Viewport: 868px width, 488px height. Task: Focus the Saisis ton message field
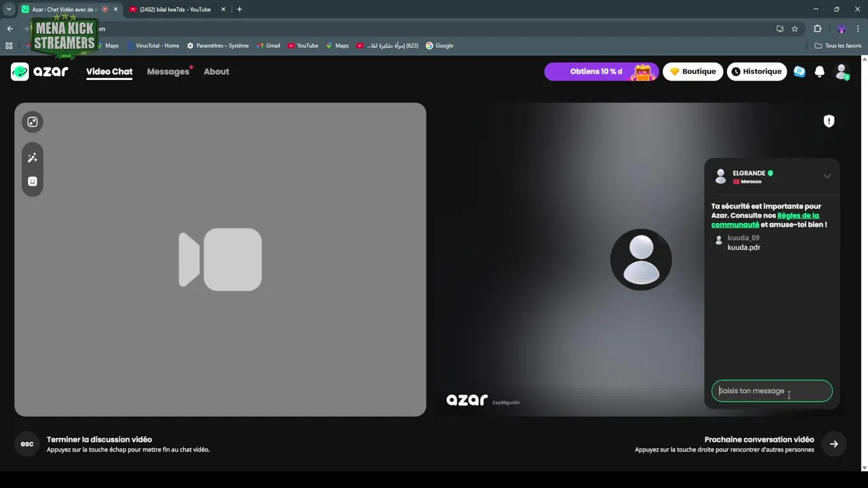point(772,391)
